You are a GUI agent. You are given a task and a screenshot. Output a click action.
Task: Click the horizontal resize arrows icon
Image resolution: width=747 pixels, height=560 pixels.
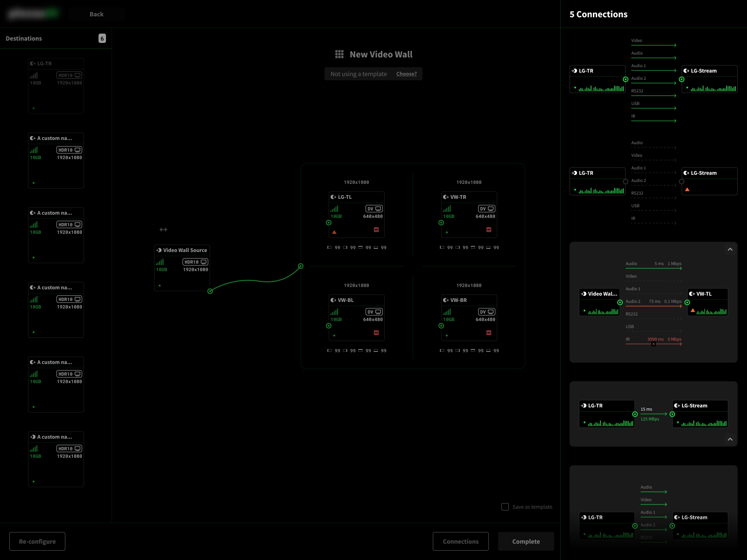point(163,230)
